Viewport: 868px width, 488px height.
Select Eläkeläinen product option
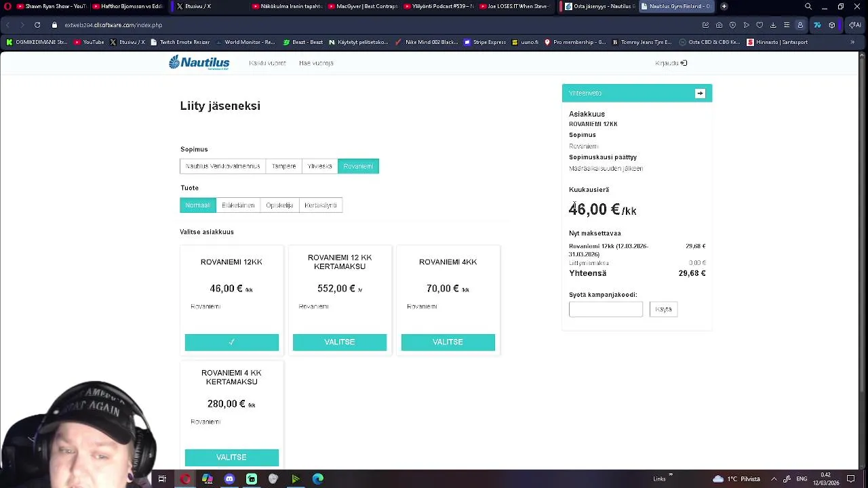(x=238, y=205)
